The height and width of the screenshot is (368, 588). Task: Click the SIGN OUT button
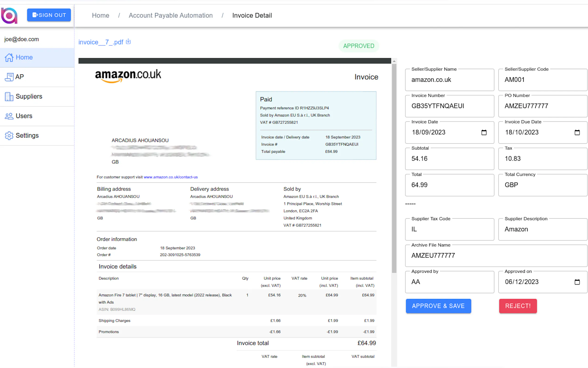point(49,15)
